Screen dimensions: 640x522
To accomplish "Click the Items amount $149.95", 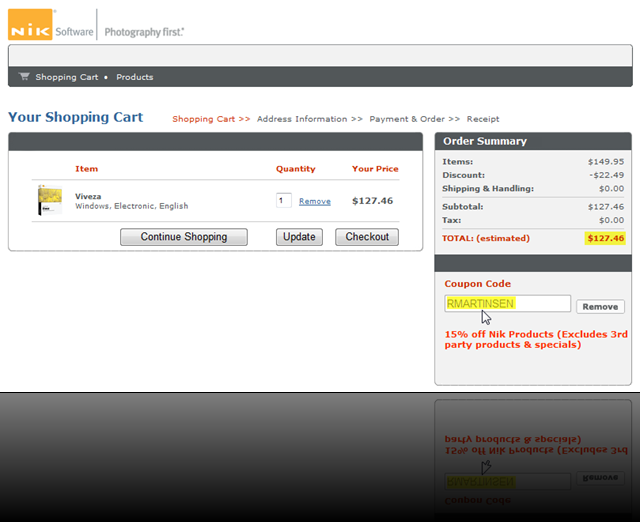I will pos(606,162).
